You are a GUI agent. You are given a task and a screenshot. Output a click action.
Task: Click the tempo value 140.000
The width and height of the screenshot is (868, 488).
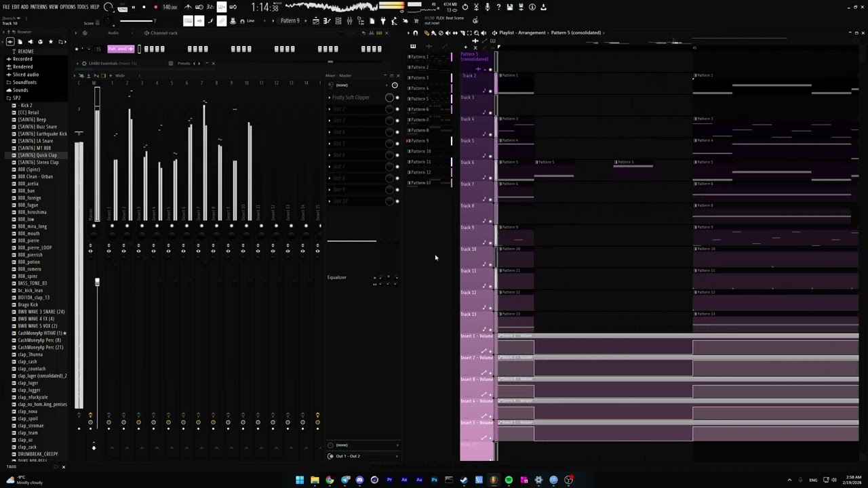tap(170, 7)
